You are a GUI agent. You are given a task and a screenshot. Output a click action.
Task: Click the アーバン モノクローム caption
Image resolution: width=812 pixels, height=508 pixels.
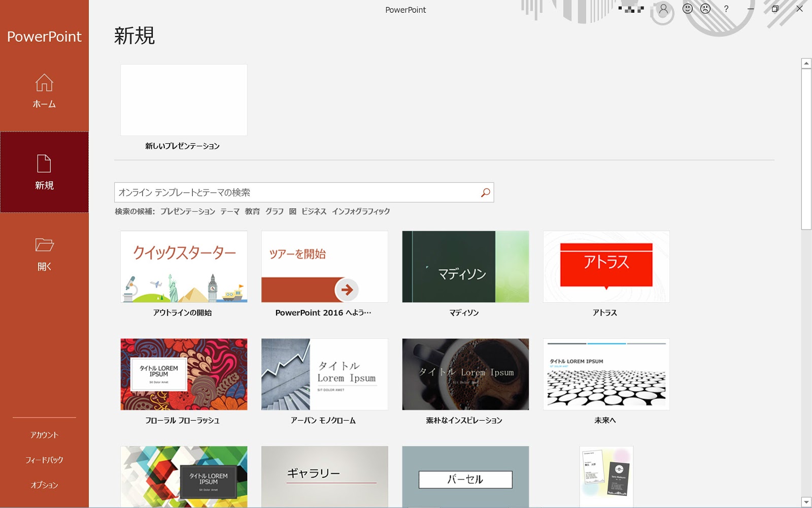pyautogui.click(x=323, y=421)
